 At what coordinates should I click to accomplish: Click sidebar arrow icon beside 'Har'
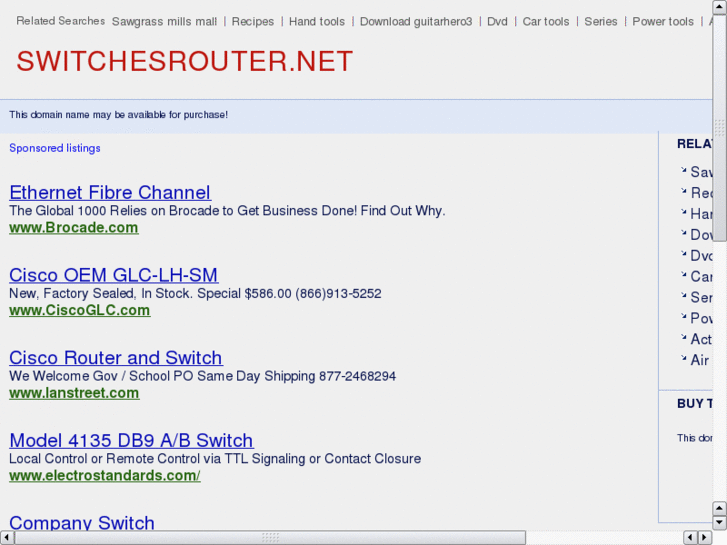point(683,212)
